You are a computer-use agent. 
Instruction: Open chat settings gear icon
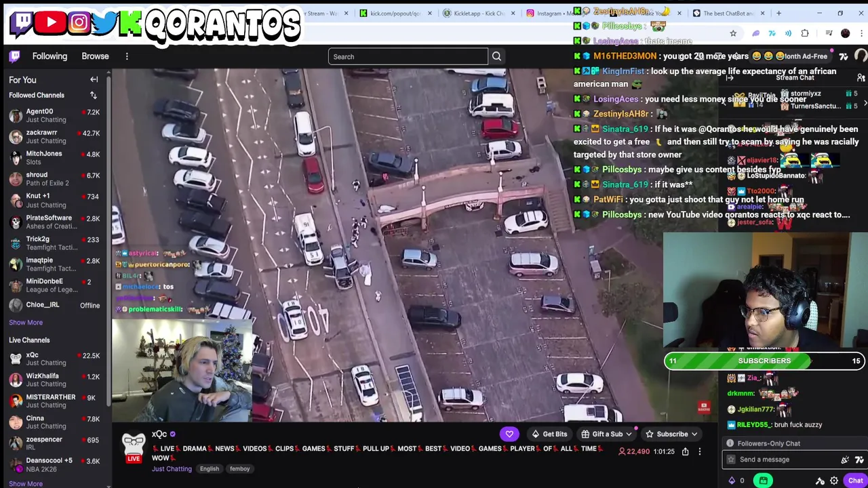[834, 481]
